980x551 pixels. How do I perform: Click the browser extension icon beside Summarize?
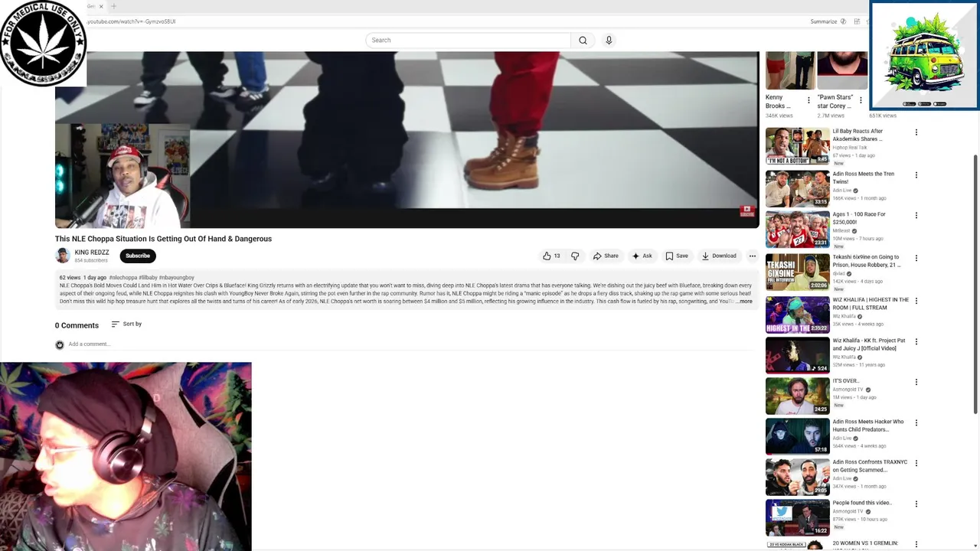(x=857, y=21)
